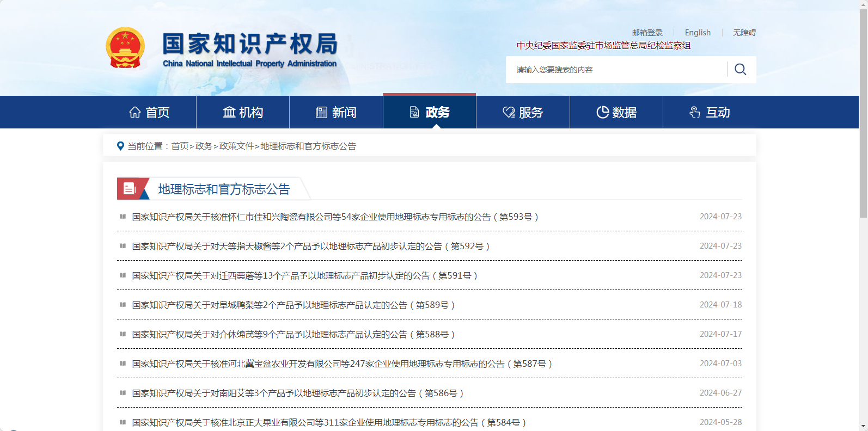Open the 无障碍 accessibility link

coord(744,33)
